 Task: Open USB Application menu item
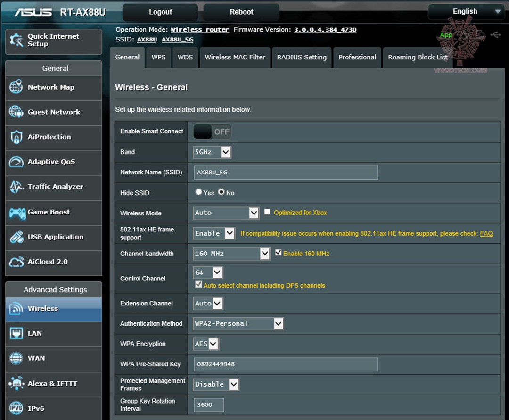tap(54, 238)
